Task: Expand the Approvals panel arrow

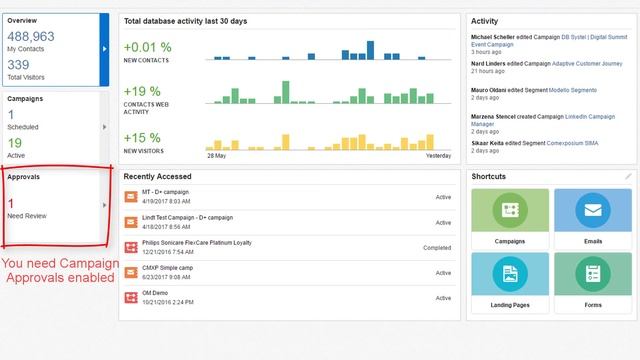Action: pyautogui.click(x=104, y=205)
